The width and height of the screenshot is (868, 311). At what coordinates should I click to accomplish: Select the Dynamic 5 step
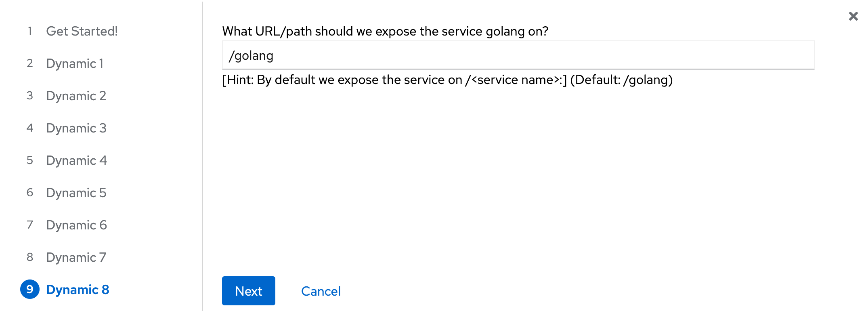click(76, 193)
